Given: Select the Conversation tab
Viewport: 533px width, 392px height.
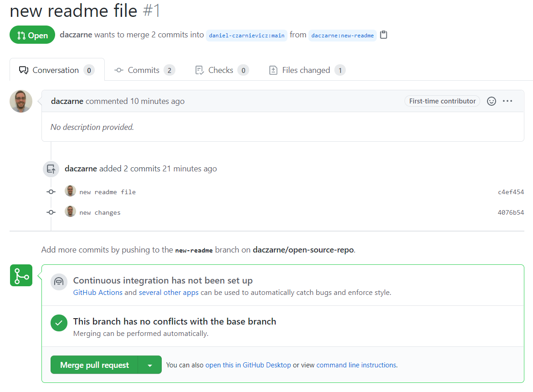Looking at the screenshot, I should [x=56, y=70].
